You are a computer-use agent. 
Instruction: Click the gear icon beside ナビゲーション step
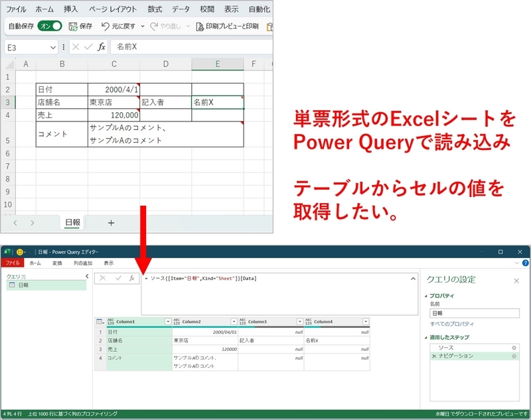coord(514,356)
